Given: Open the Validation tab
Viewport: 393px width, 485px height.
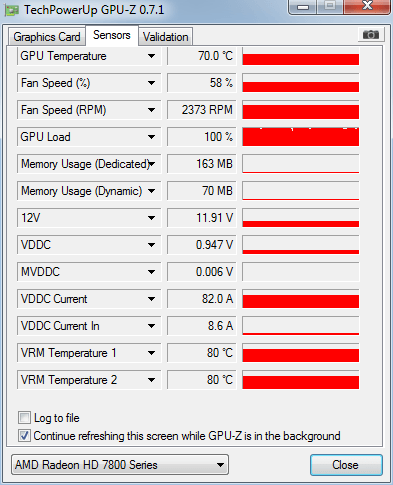Looking at the screenshot, I should tap(166, 37).
